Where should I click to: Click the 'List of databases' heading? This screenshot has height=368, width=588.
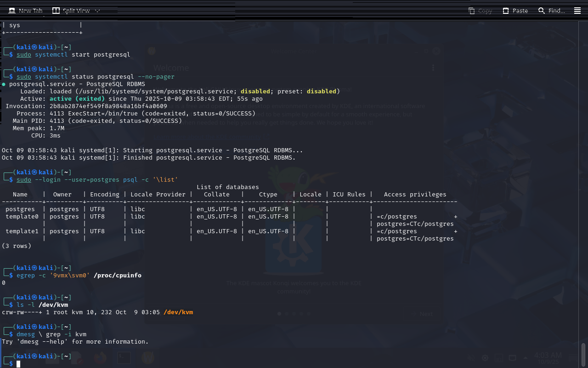pos(227,187)
